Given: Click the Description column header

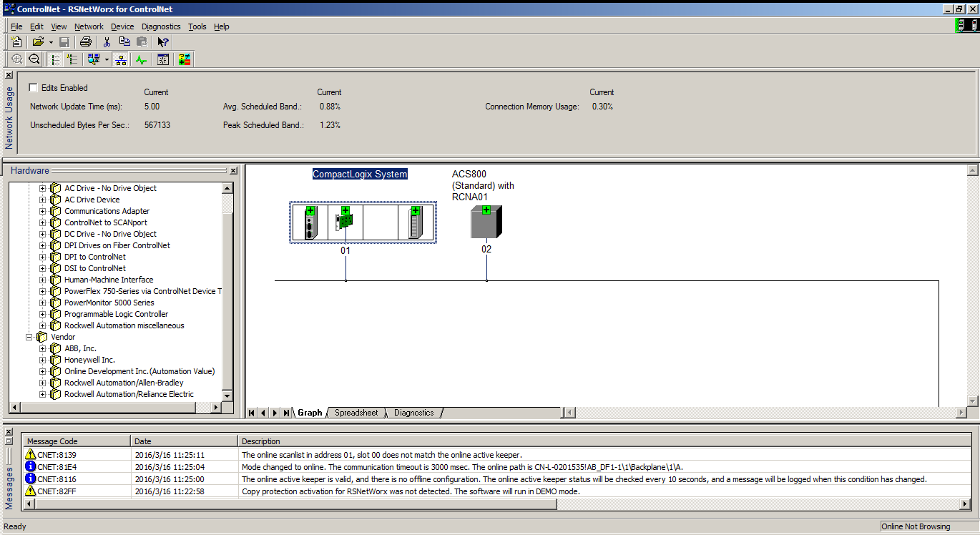Looking at the screenshot, I should [x=260, y=441].
